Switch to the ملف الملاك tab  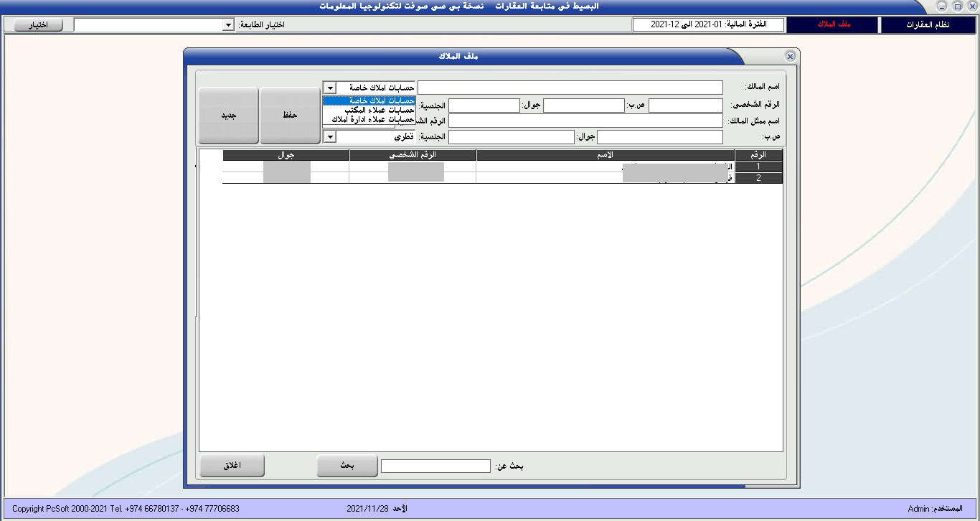click(x=833, y=25)
